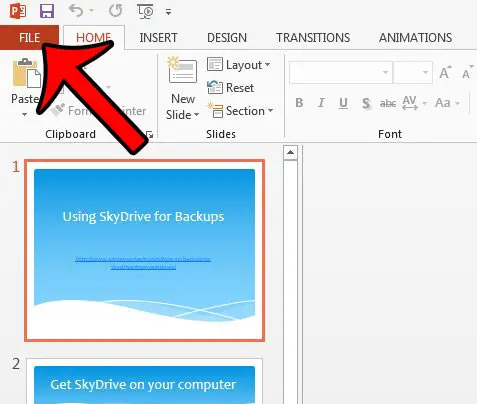Viewport: 477px width, 404px height.
Task: Undo the last action
Action: click(76, 11)
